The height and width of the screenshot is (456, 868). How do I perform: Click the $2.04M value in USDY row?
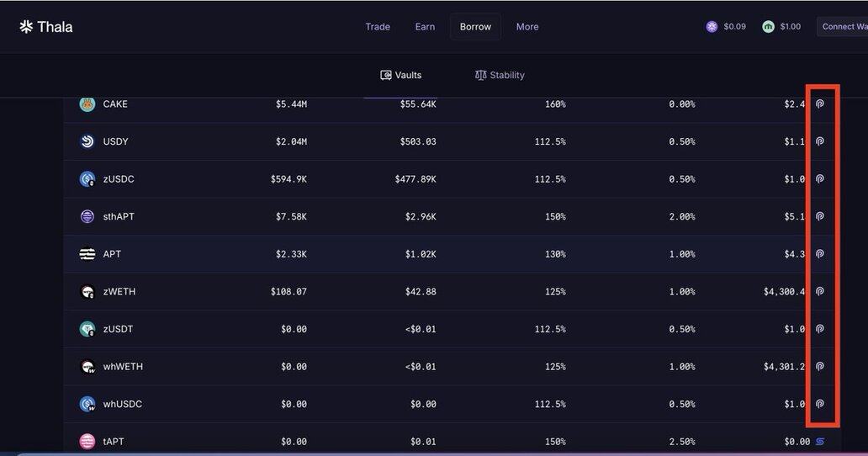point(291,141)
